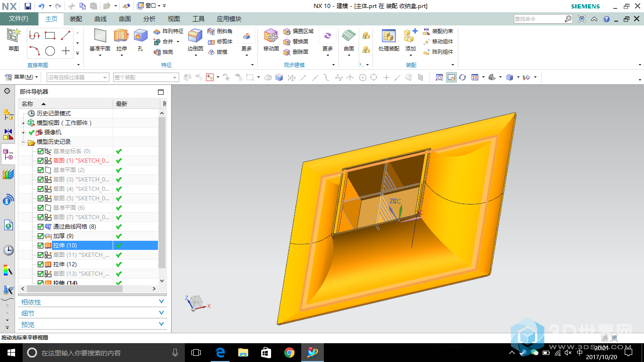Image resolution: width=644 pixels, height=362 pixels.
Task: Click 移动组件 move component
Action: click(438, 41)
